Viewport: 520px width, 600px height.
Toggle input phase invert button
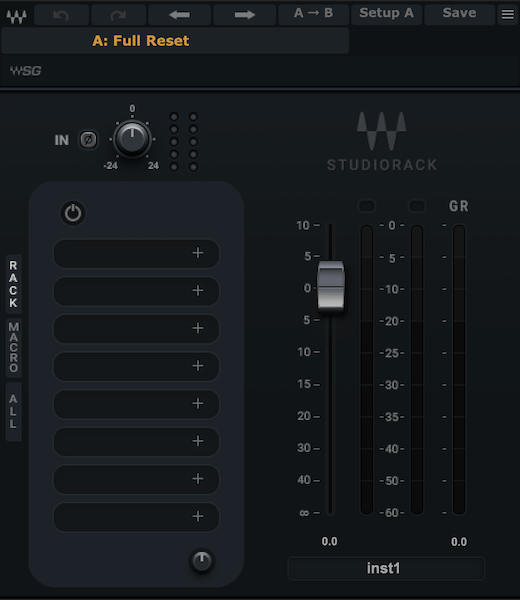point(88,140)
